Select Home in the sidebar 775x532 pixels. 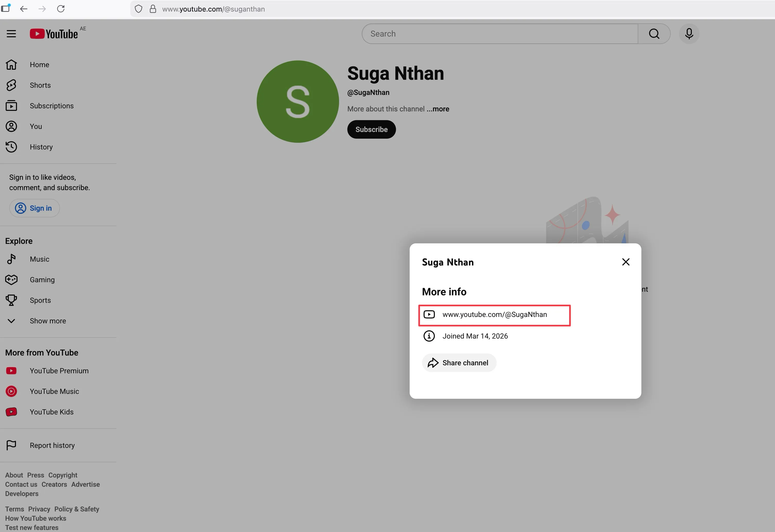(39, 65)
